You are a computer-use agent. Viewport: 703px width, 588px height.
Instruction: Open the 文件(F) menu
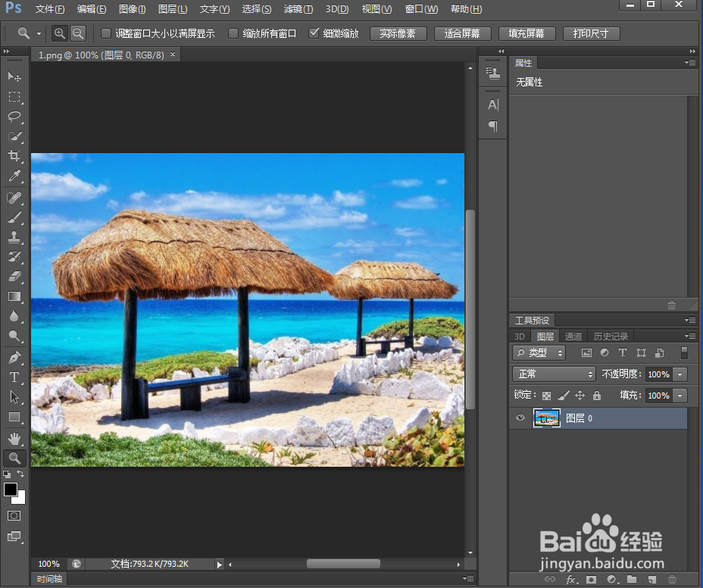tap(50, 9)
